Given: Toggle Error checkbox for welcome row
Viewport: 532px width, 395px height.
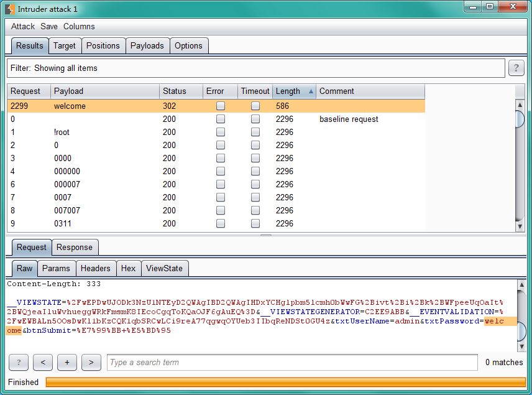Looking at the screenshot, I should (x=221, y=106).
